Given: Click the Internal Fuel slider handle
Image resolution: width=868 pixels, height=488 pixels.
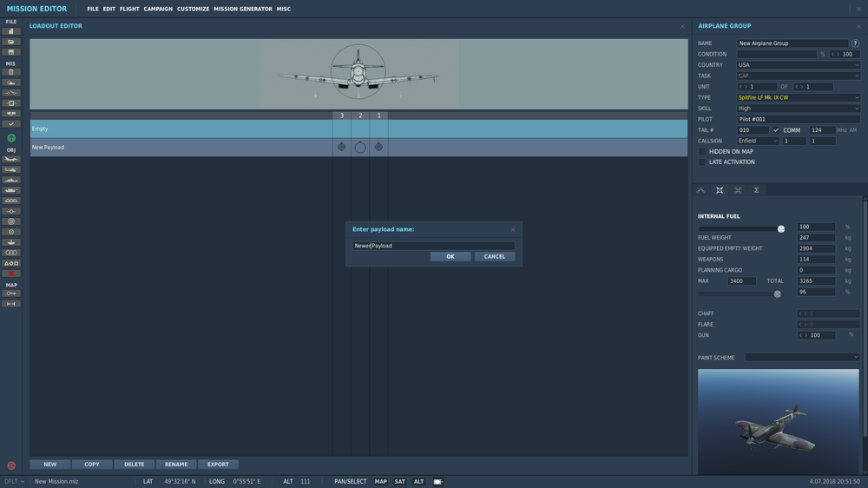Looking at the screenshot, I should pyautogui.click(x=781, y=228).
